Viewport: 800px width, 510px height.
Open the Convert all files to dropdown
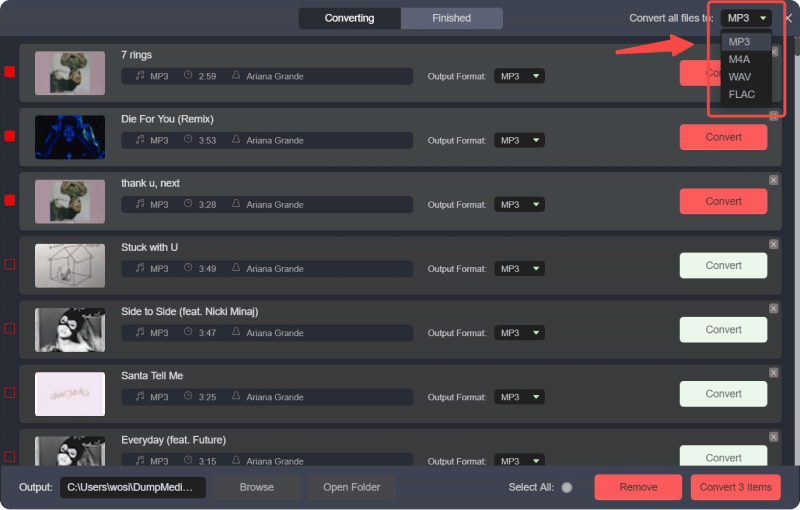(746, 18)
